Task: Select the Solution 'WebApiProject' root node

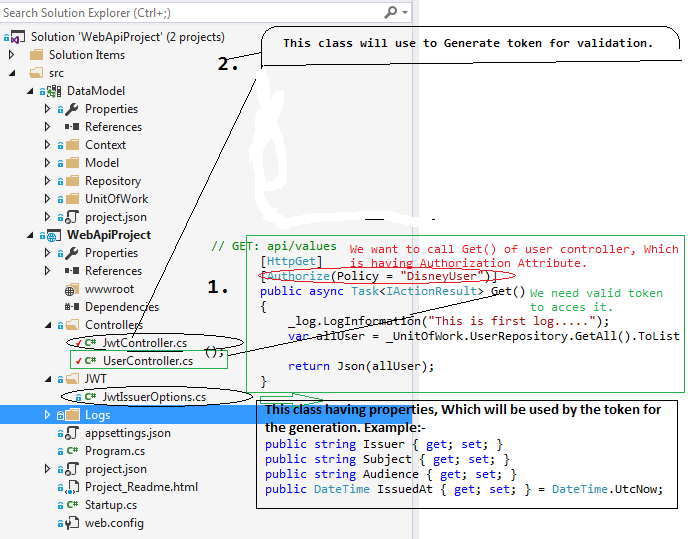Action: (x=127, y=37)
